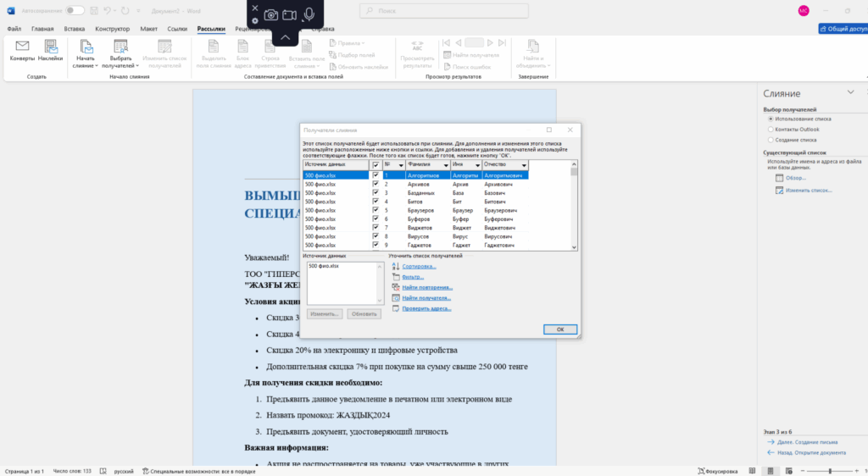
Task: Toggle the Автосохранение switch
Action: click(75, 10)
